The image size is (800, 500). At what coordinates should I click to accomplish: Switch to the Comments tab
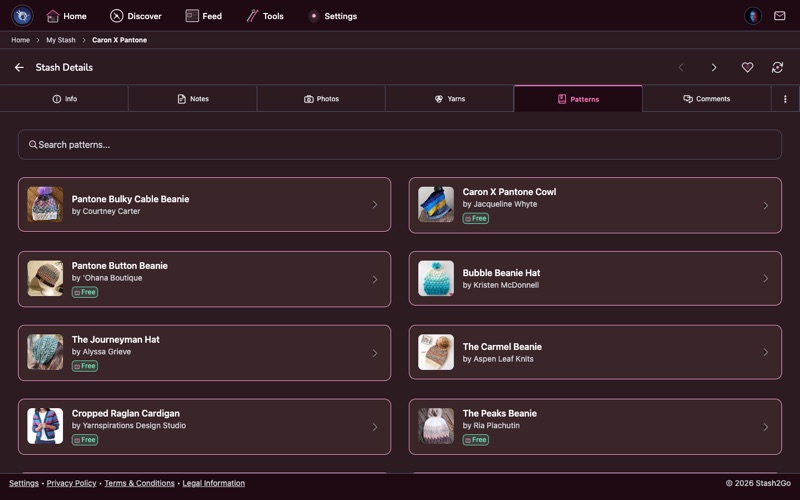tap(706, 99)
